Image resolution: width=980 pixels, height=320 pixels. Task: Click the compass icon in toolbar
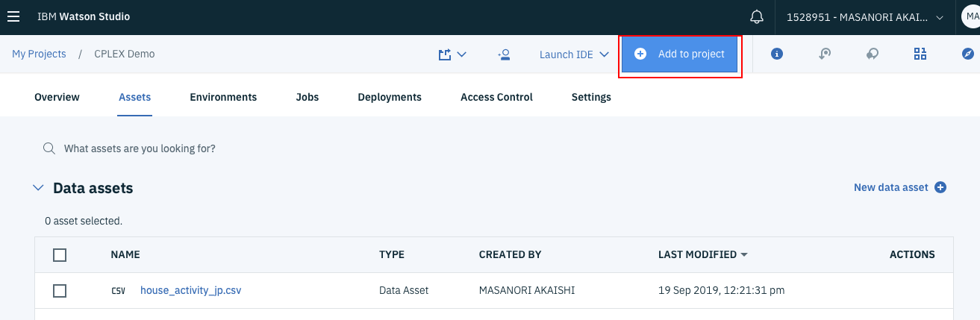[968, 54]
